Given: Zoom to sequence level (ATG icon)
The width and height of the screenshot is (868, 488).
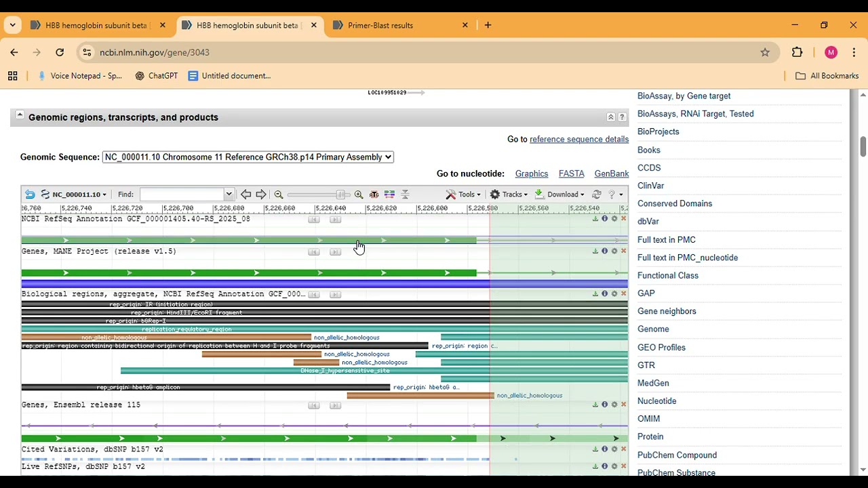Looking at the screenshot, I should point(374,195).
